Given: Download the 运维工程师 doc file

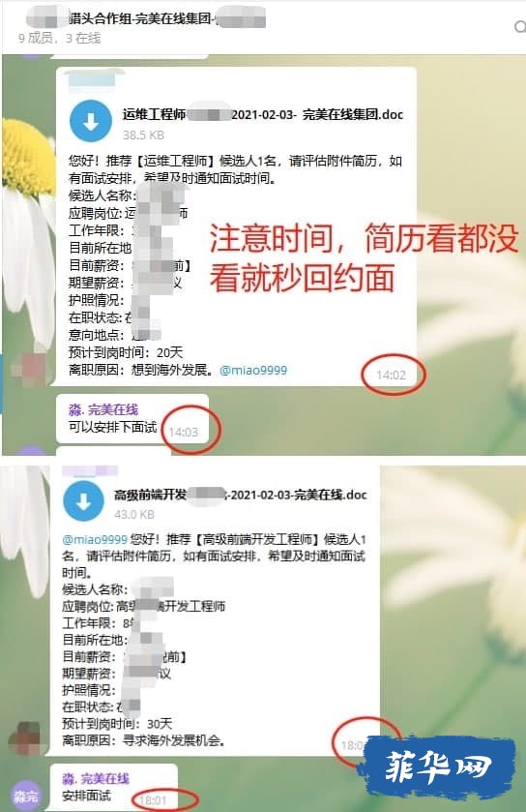Looking at the screenshot, I should [91, 121].
